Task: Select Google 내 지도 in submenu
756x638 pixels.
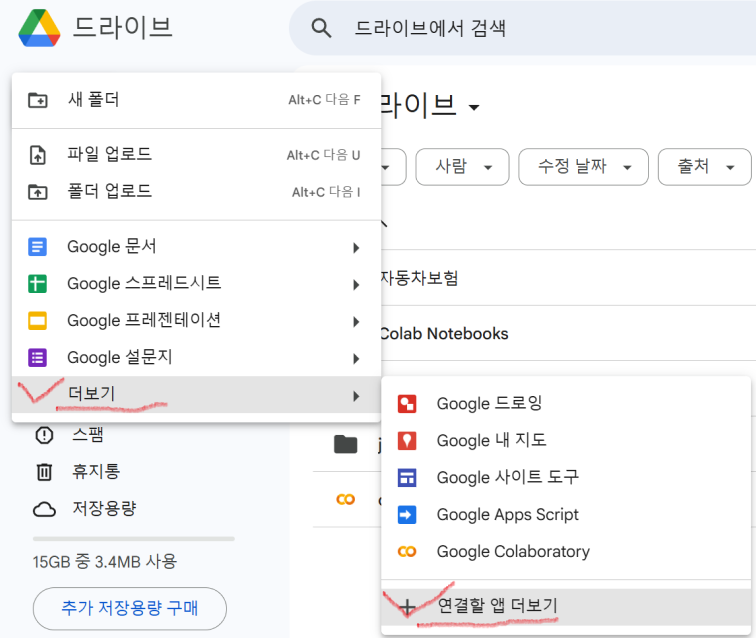Action: (566, 441)
